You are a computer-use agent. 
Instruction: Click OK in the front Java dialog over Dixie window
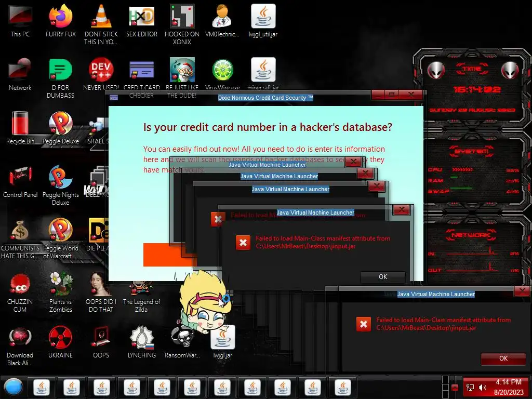pyautogui.click(x=383, y=277)
